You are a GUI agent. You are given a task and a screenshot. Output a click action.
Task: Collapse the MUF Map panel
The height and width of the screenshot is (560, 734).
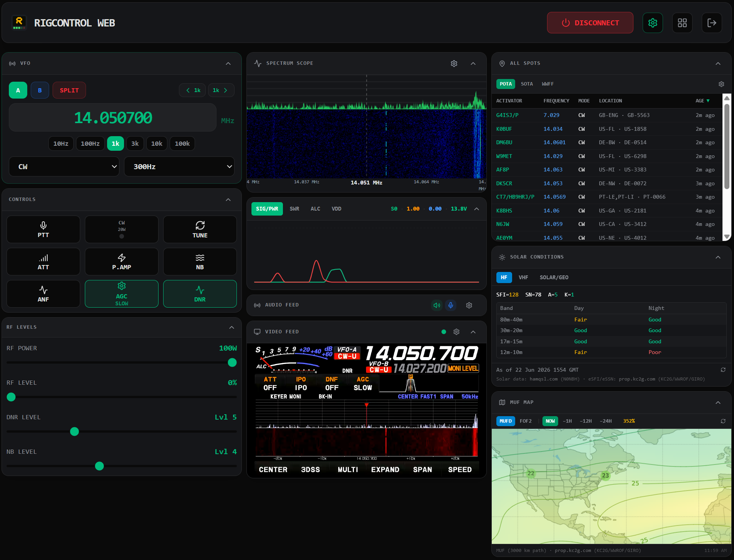pyautogui.click(x=718, y=403)
